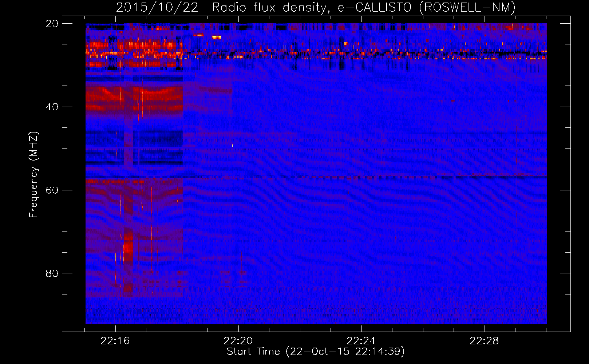This screenshot has width=589, height=364.
Task: Click the "Start Time (22-Oct-15 22:14:39)" label
Action: point(316,352)
